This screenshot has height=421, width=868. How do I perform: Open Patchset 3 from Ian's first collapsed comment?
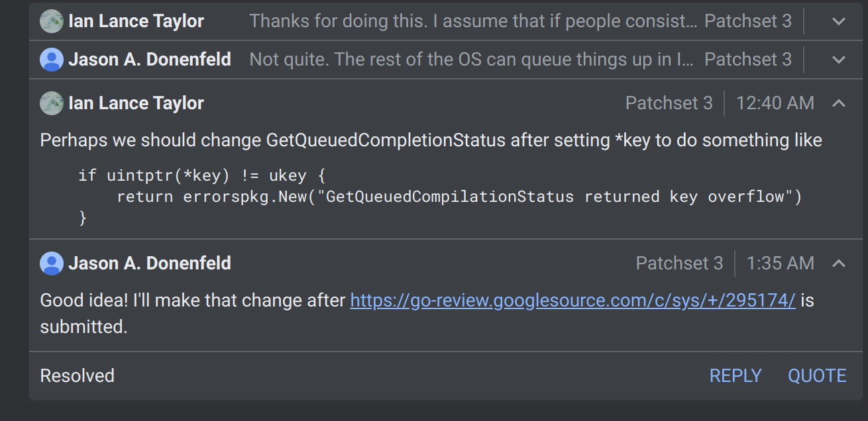(748, 21)
